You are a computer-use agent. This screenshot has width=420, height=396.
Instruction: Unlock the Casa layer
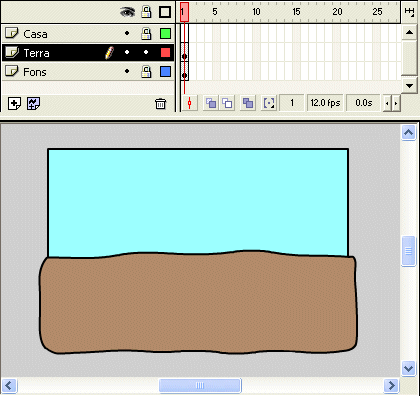tap(146, 34)
